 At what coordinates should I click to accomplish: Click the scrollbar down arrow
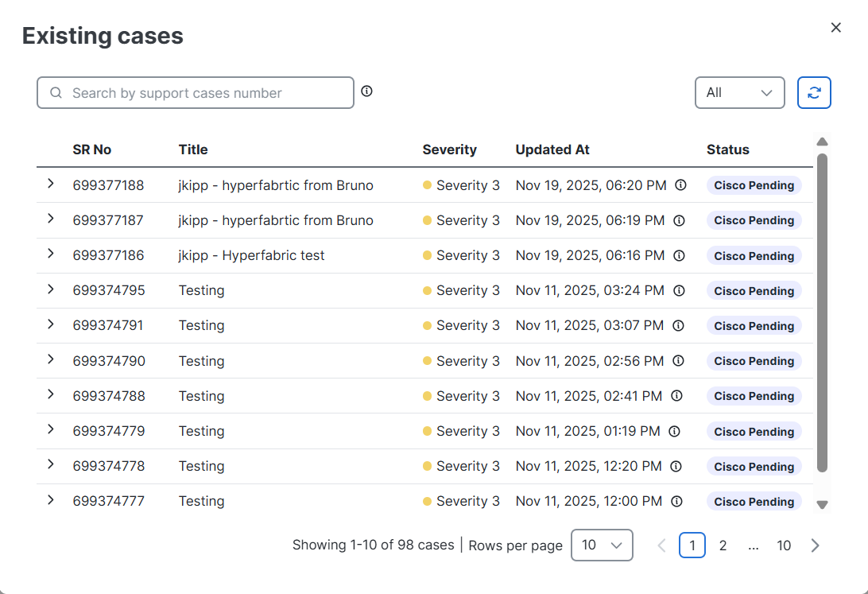823,504
